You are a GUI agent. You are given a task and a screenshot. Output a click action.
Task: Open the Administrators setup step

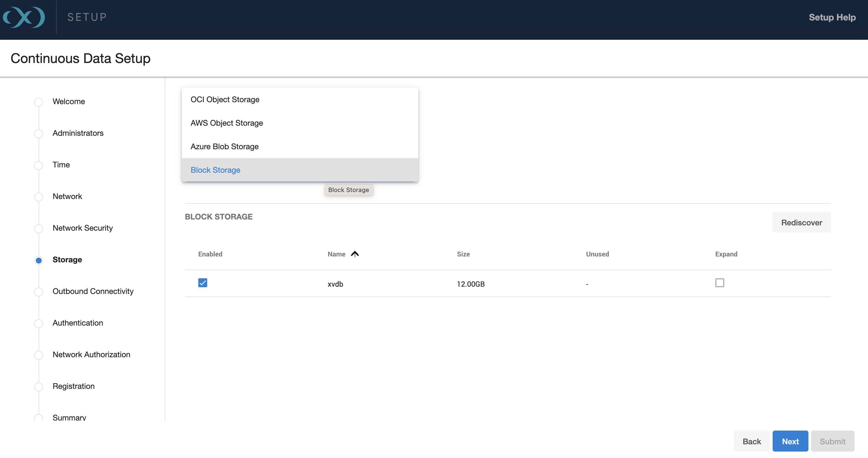point(78,133)
